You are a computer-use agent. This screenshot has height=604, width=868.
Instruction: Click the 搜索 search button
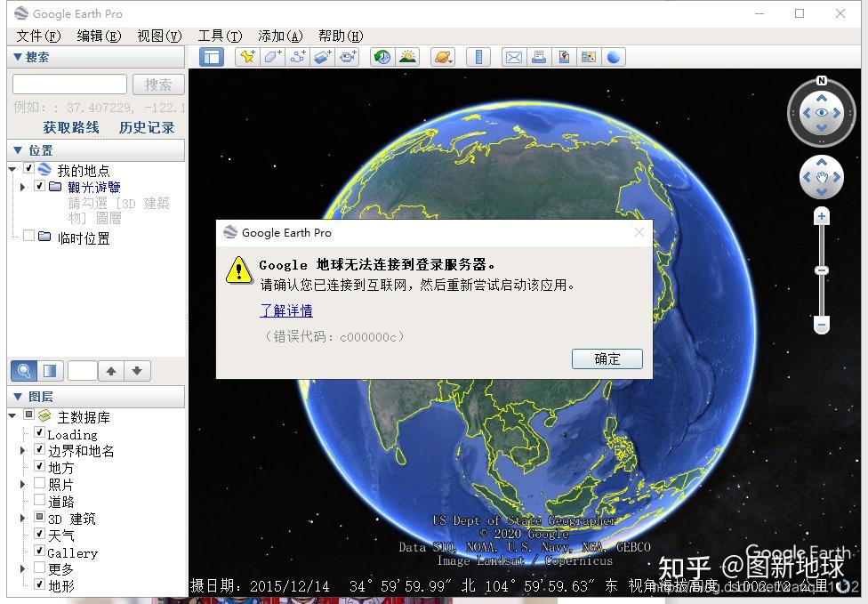click(x=158, y=85)
